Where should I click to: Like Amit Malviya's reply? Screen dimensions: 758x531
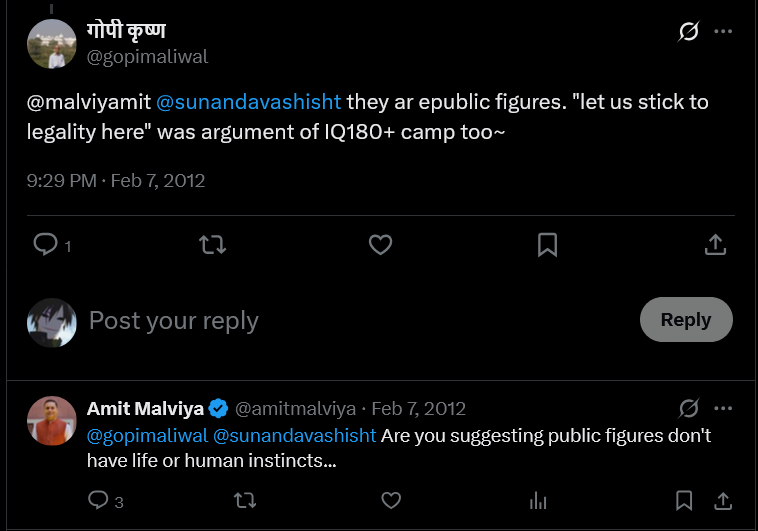[391, 500]
